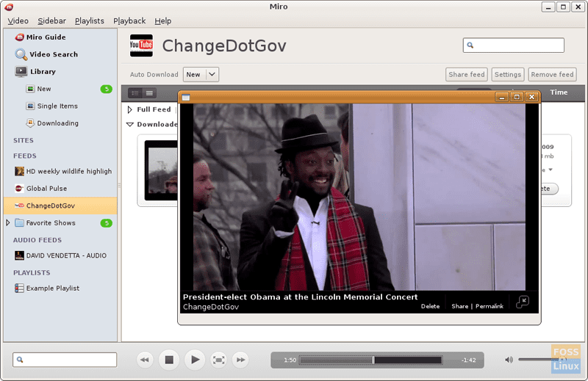588x381 pixels.
Task: Click the play button
Action: coord(195,360)
